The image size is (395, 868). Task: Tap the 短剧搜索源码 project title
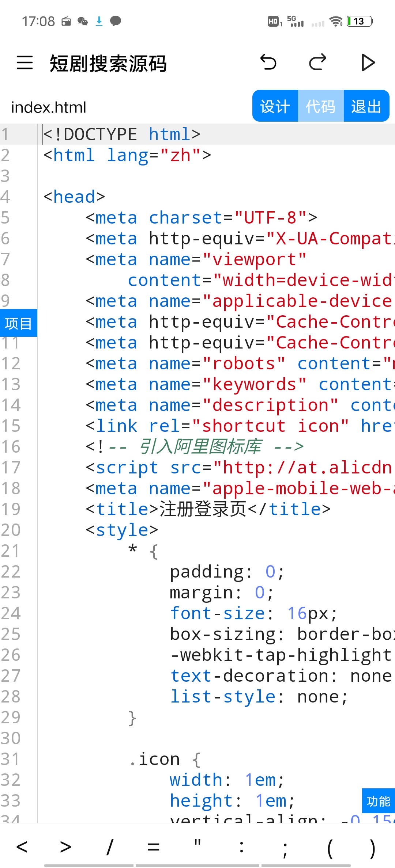[x=108, y=63]
